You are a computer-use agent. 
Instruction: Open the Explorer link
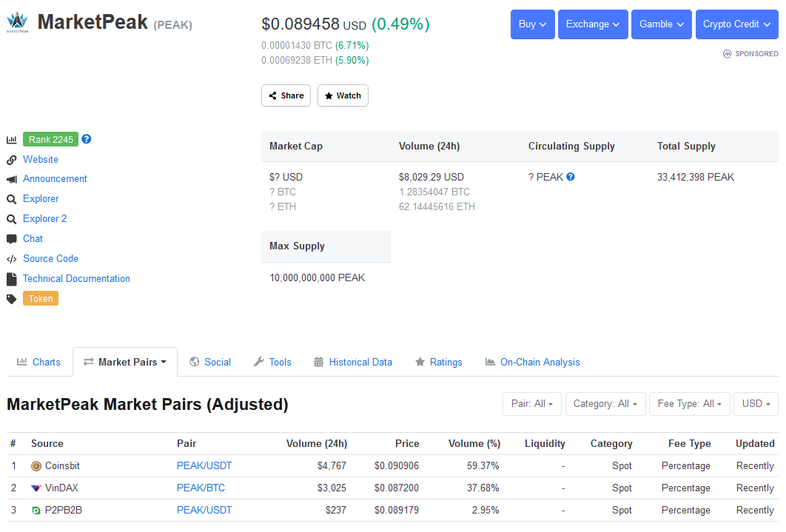41,199
